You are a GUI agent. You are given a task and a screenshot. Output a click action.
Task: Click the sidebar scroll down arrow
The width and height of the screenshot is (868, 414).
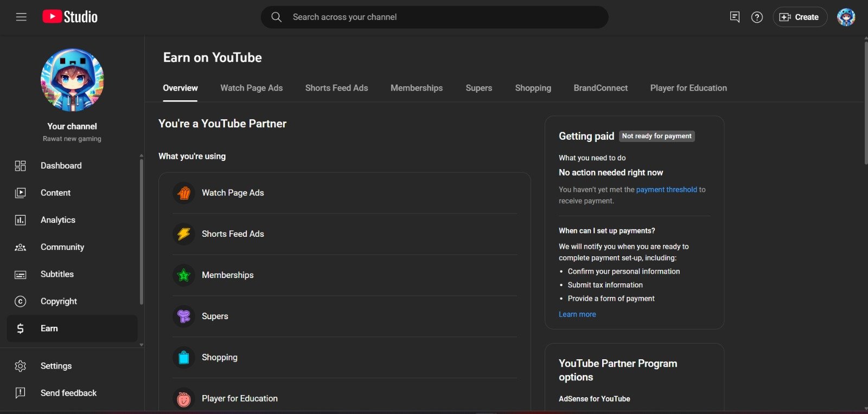(141, 345)
